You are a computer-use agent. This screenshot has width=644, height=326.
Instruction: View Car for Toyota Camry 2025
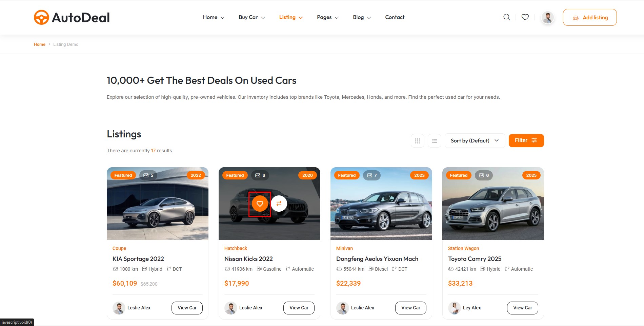(523, 308)
